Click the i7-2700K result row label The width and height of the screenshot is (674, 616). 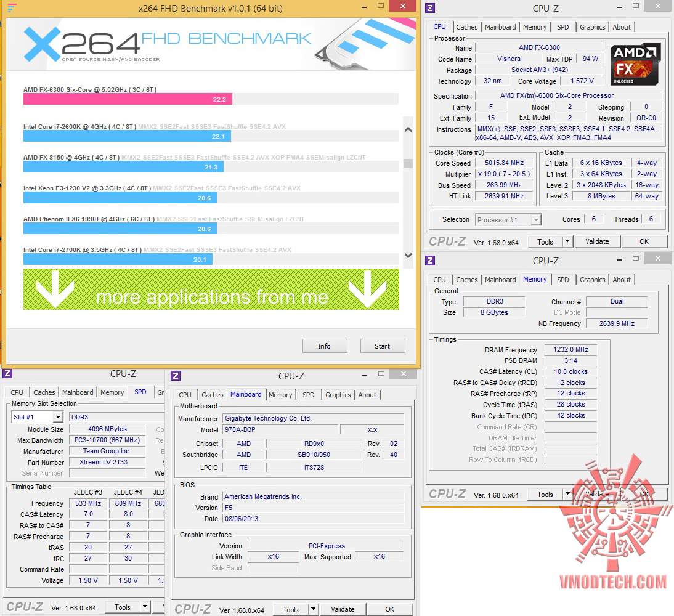coord(83,249)
